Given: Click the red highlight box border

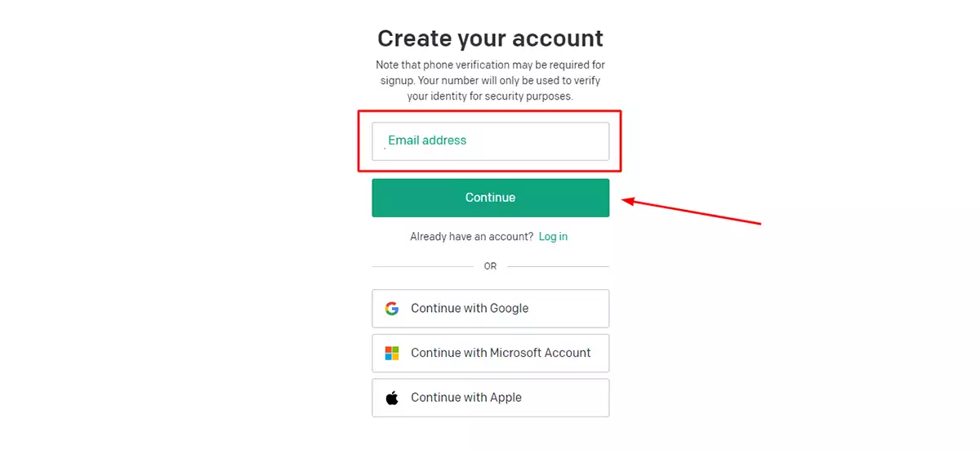Looking at the screenshot, I should click(490, 111).
